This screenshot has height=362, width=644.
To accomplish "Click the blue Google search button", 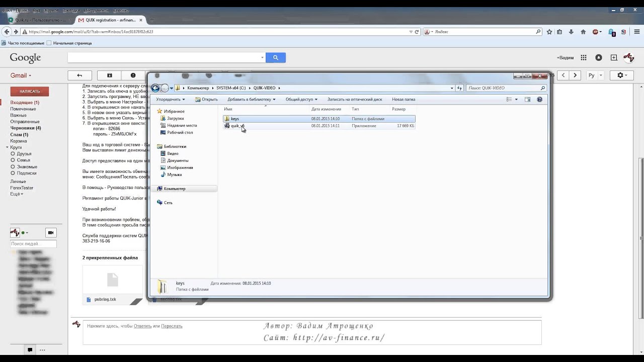I will (x=276, y=58).
